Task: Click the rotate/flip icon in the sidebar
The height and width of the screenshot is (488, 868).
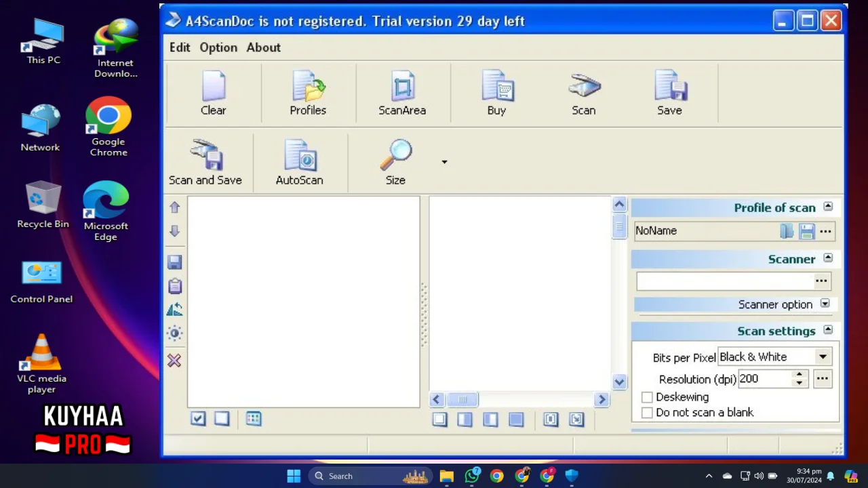Action: click(x=174, y=310)
